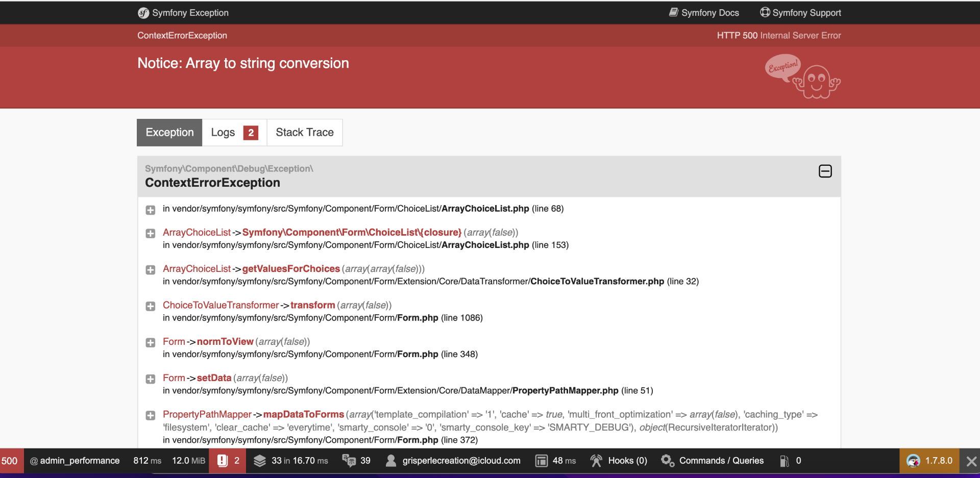Click the 1.7.8.0 version label
Image resolution: width=980 pixels, height=478 pixels.
click(939, 461)
